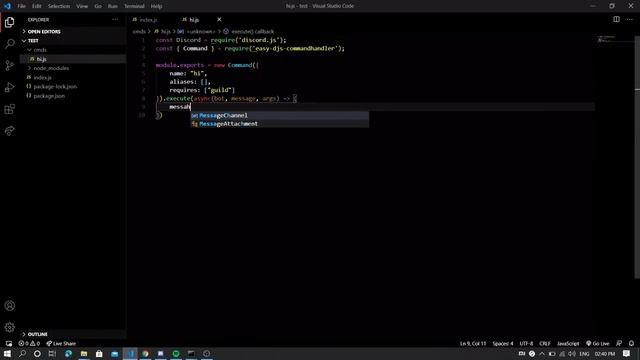The height and width of the screenshot is (360, 640).
Task: Click the VS Code logo in the title bar
Action: point(7,6)
